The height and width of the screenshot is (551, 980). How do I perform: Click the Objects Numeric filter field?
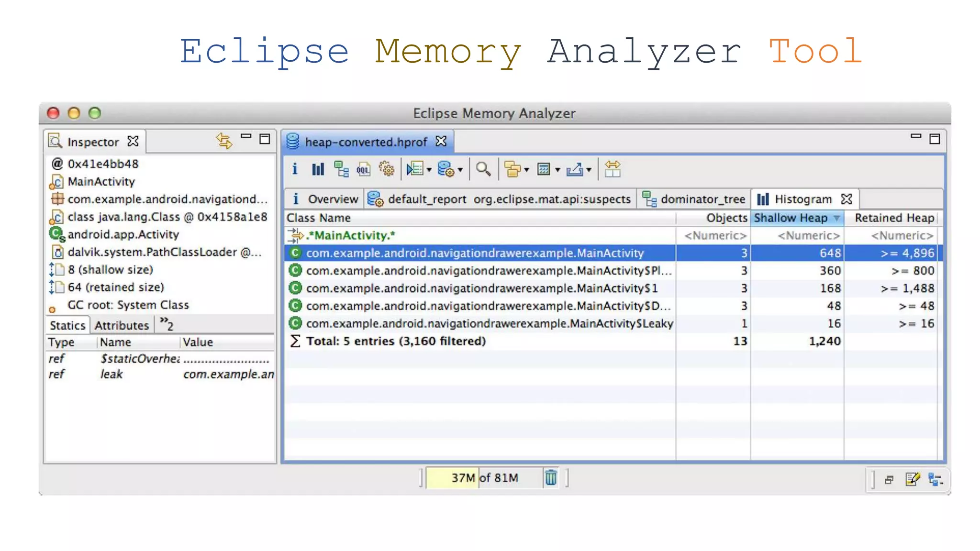[713, 235]
